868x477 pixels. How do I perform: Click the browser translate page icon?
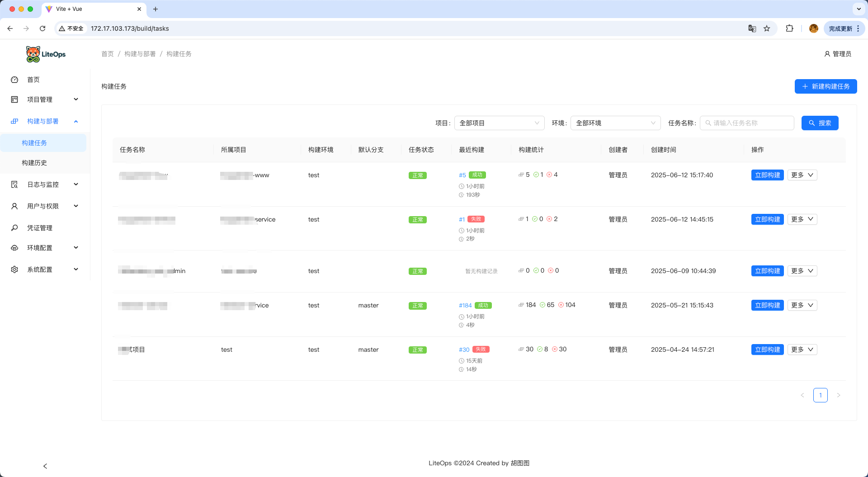752,28
